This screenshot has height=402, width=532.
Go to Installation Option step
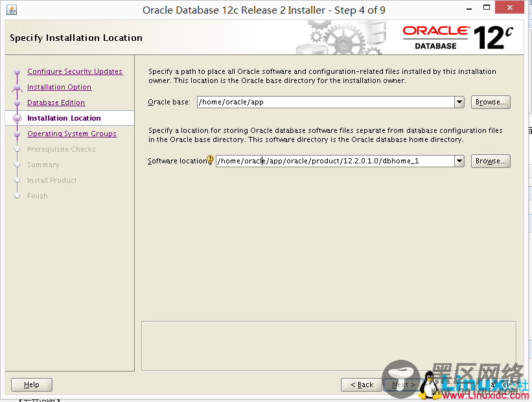coord(60,87)
